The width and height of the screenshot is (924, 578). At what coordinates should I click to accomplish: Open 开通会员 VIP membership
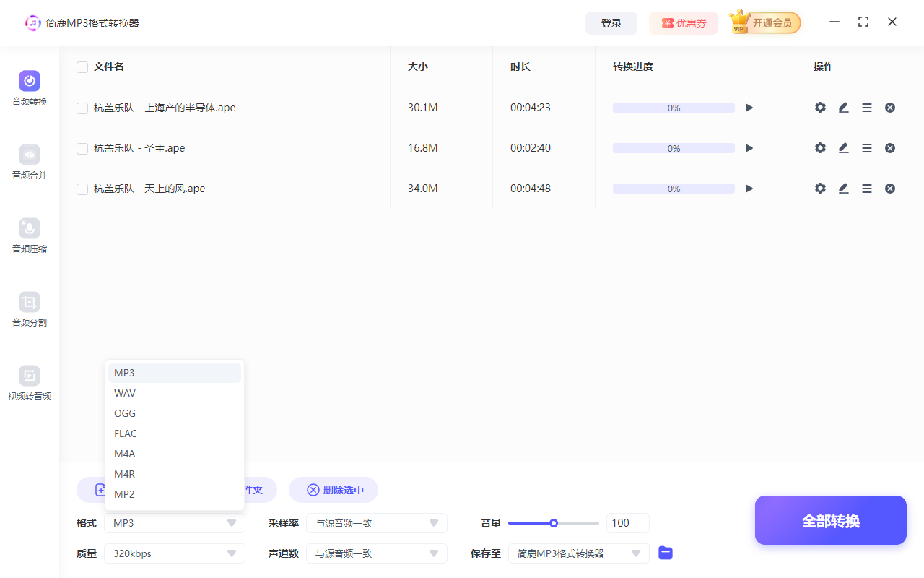764,22
